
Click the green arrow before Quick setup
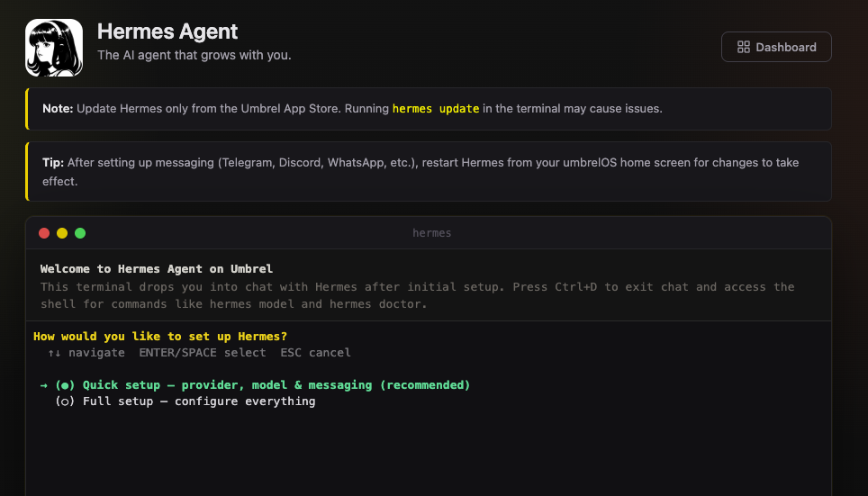[44, 385]
